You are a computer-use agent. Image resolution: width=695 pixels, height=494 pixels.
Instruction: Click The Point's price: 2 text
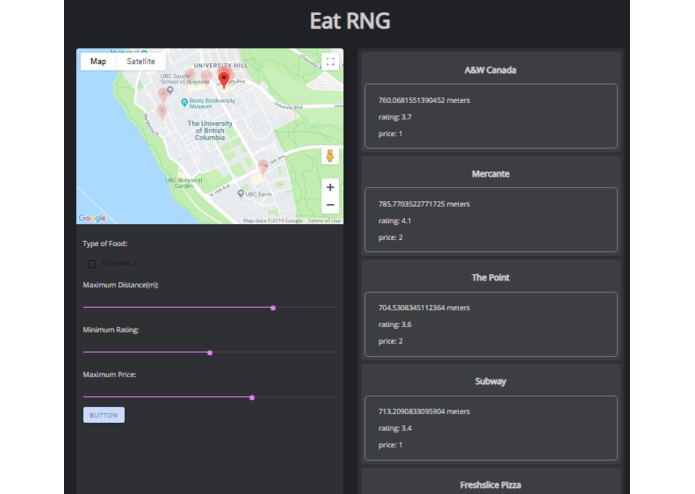coord(390,341)
